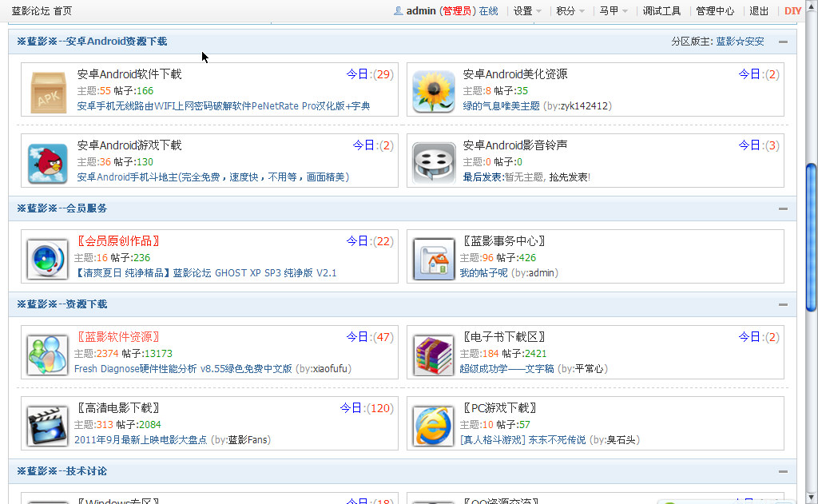Image resolution: width=818 pixels, height=504 pixels.
Task: Go to 蓝影论坛 首页
Action: tap(42, 11)
